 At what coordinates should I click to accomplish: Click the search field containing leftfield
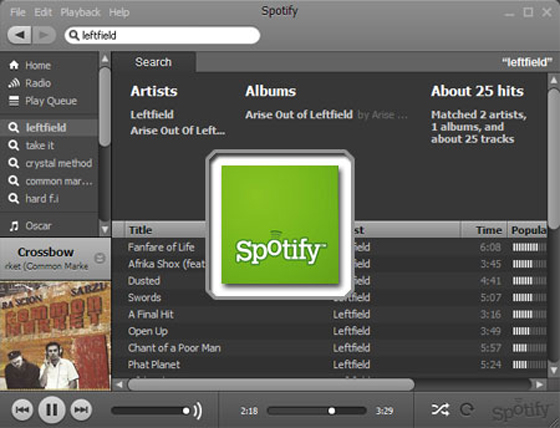[x=162, y=35]
